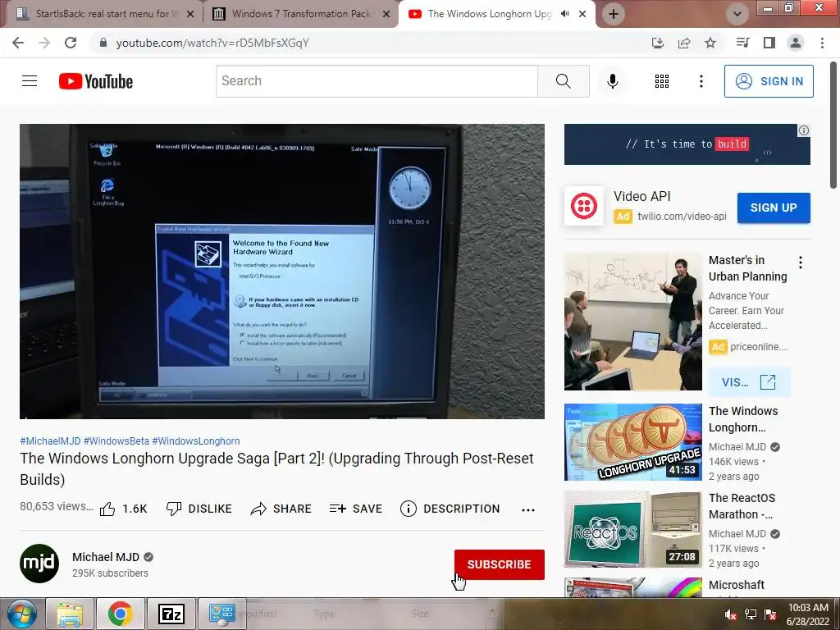The height and width of the screenshot is (630, 840).
Task: Focus the YouTube Search field
Action: 377,81
